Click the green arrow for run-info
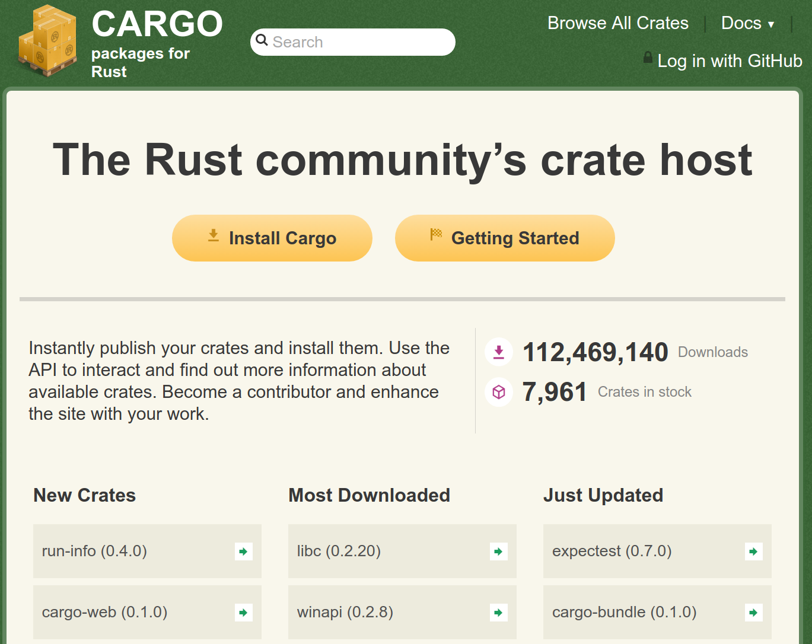The height and width of the screenshot is (644, 812). (x=243, y=551)
